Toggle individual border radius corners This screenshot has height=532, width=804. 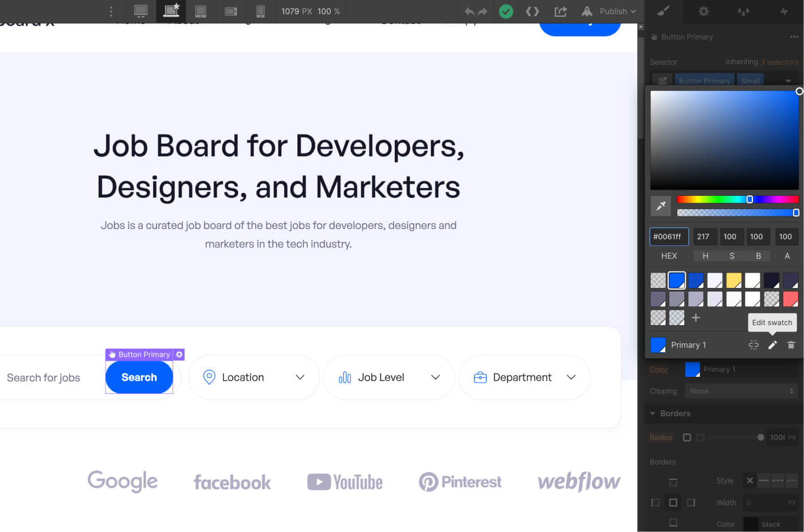pos(700,437)
